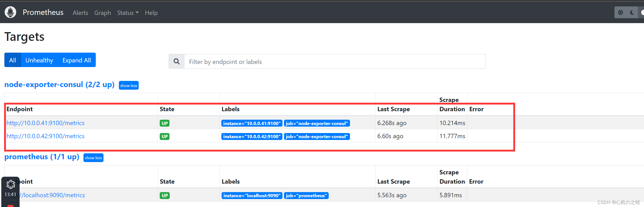Open the Prometheus home link
644x207 pixels.
[43, 12]
